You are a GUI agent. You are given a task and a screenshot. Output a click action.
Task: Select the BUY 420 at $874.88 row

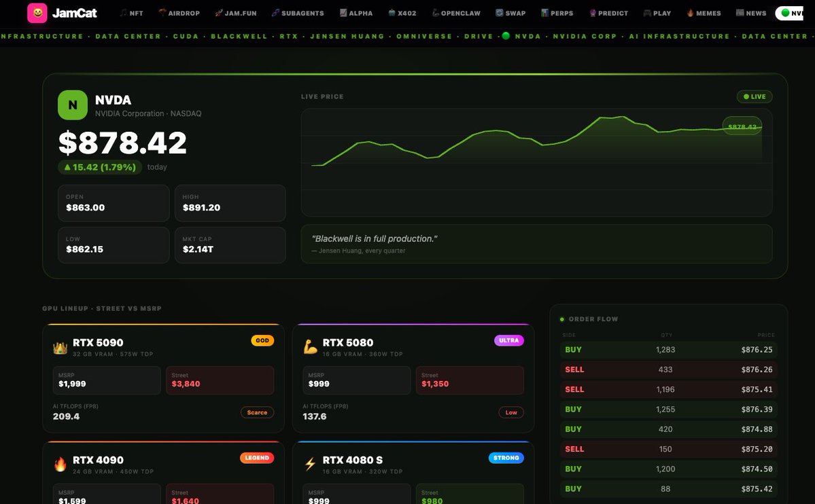point(668,429)
